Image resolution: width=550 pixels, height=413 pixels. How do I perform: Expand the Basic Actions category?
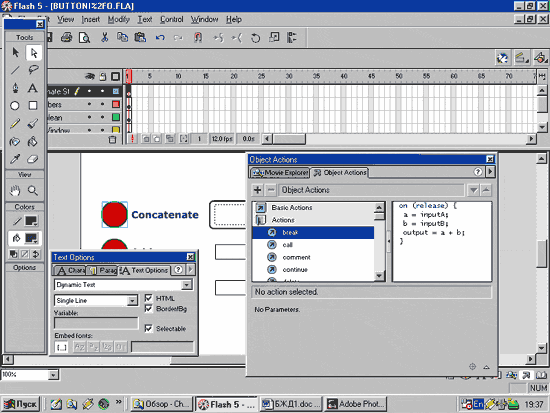pos(261,208)
